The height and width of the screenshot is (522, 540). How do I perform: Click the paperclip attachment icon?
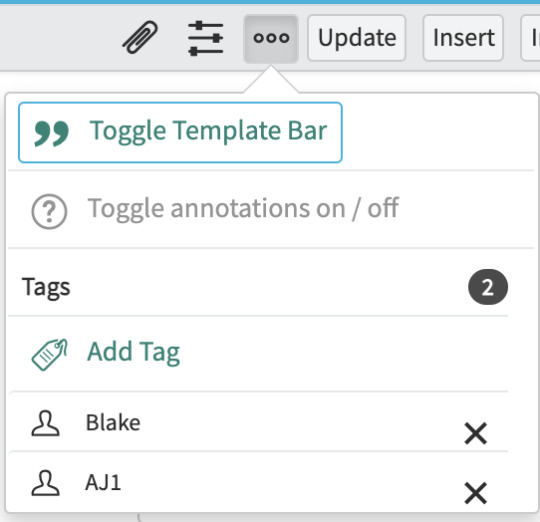click(140, 37)
